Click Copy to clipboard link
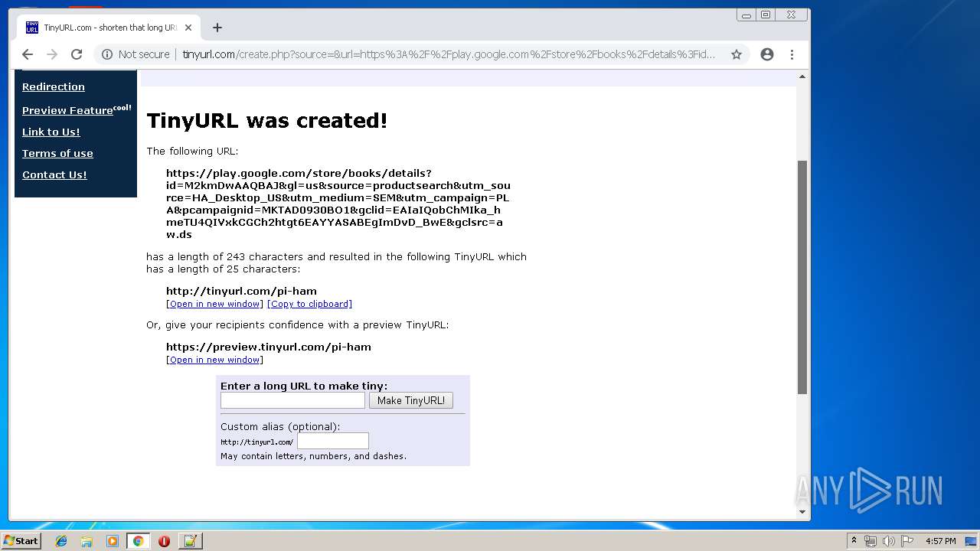980x551 pixels. [309, 304]
